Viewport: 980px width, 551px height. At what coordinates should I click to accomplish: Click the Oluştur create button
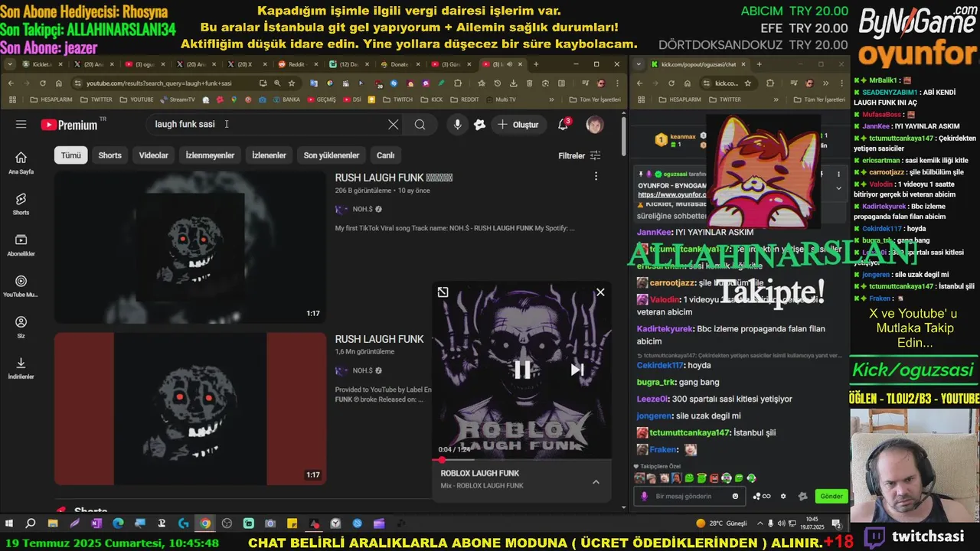[518, 125]
